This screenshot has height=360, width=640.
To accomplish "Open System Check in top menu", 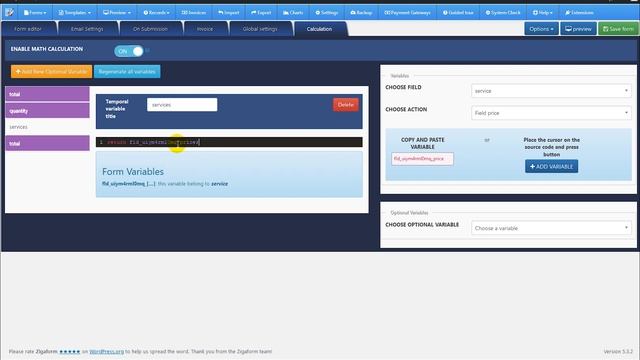I will pos(503,13).
